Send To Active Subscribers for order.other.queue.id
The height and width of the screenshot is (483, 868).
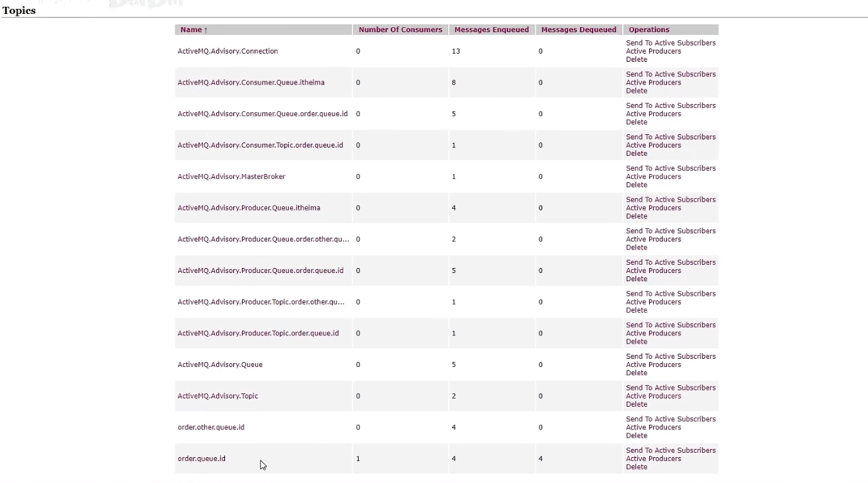pos(671,419)
